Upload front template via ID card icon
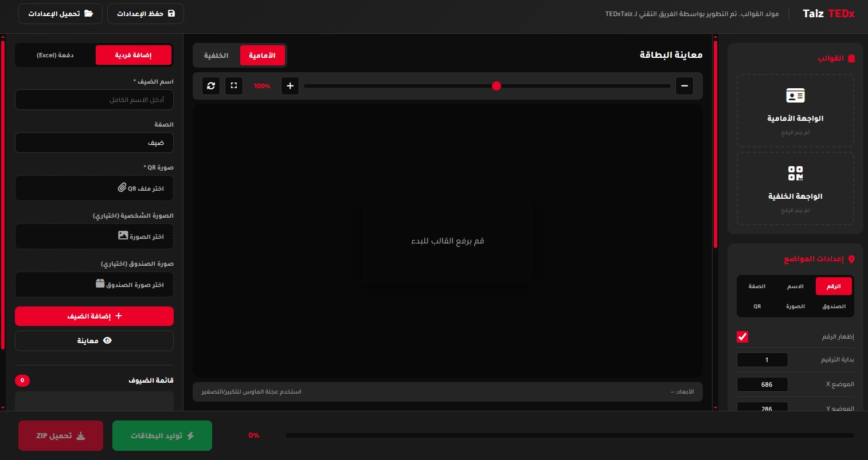 [795, 96]
